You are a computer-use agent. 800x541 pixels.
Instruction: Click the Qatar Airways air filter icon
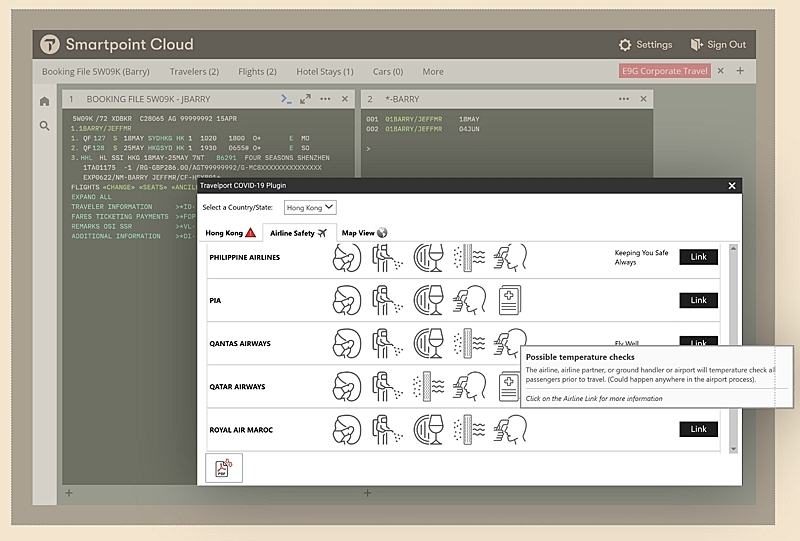pos(428,386)
